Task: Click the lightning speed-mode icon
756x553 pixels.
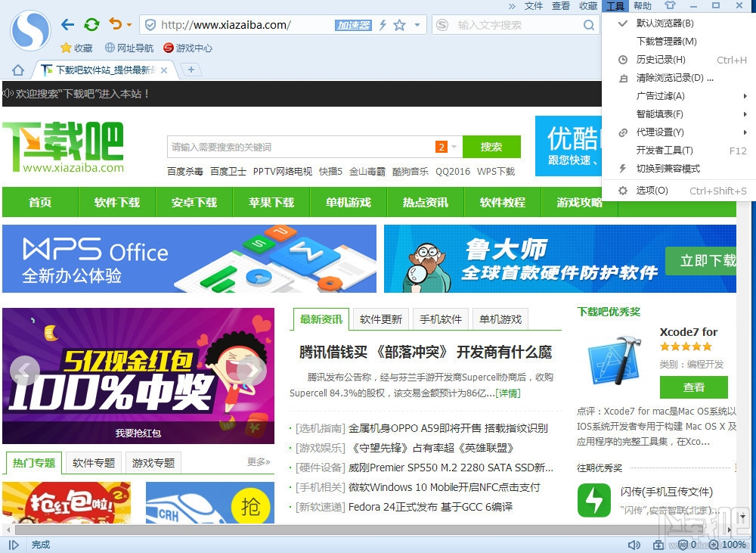Action: 383,25
